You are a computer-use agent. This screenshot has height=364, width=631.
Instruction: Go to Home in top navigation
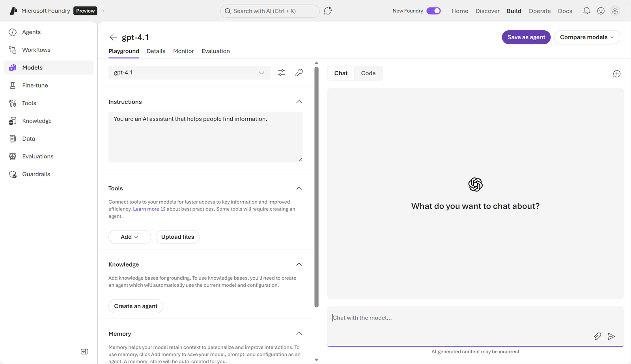460,11
